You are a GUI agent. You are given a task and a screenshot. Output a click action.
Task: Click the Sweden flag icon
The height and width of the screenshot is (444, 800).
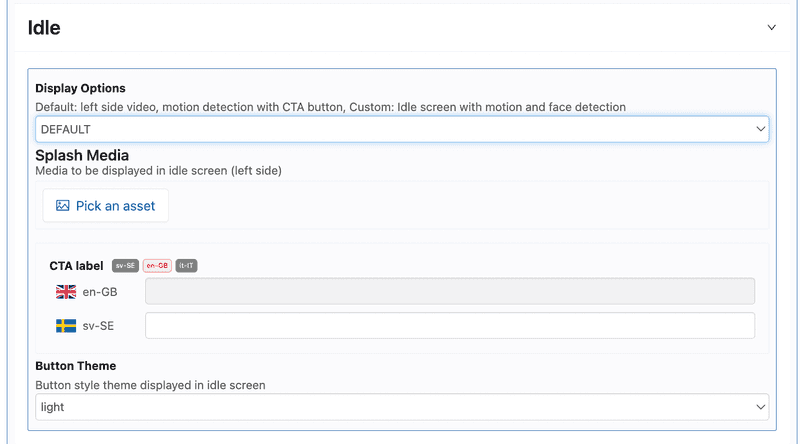66,326
